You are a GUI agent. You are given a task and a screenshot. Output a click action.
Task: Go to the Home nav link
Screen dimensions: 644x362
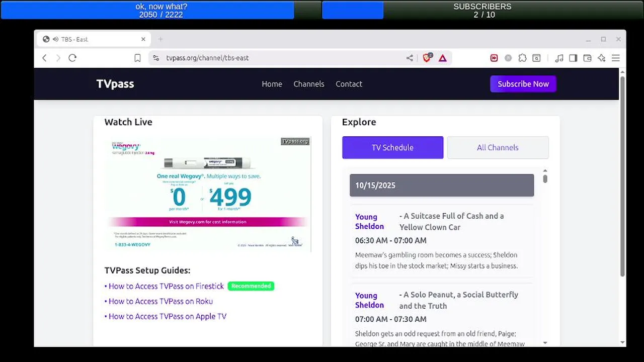pyautogui.click(x=272, y=84)
